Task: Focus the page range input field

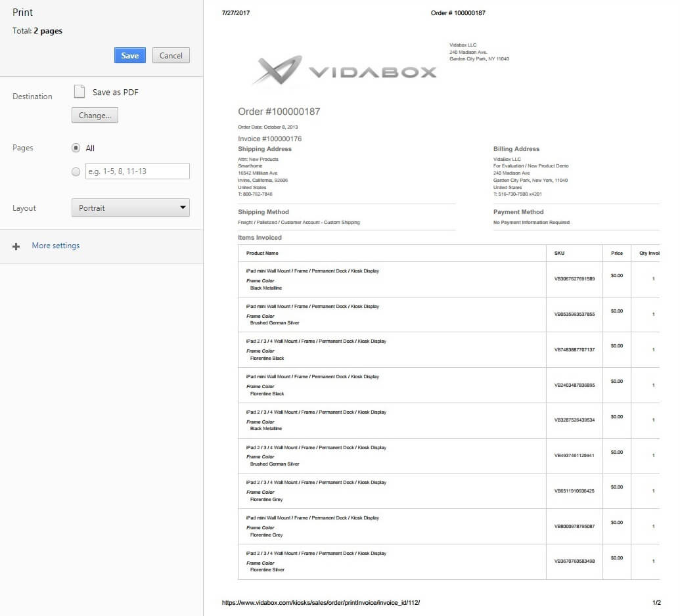Action: coord(137,171)
